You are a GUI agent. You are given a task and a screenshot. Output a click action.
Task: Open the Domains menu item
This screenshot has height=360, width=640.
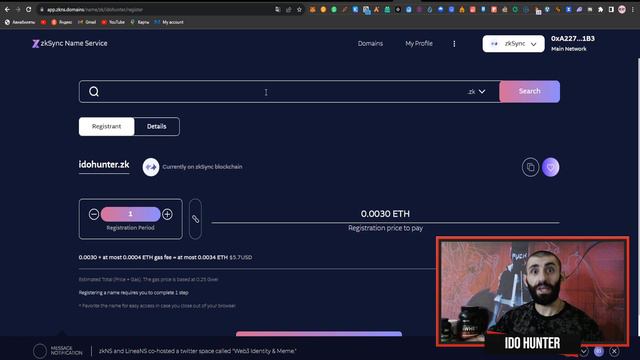pos(370,43)
